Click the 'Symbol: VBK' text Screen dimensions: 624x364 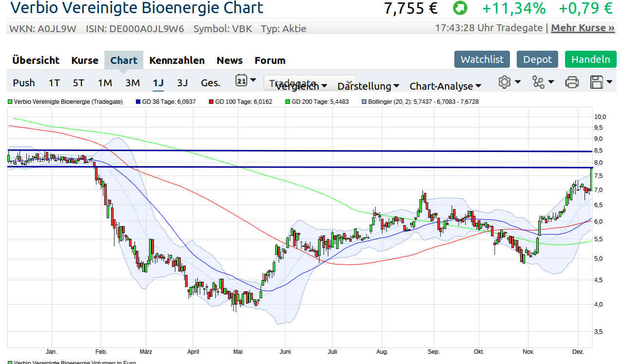223,29
